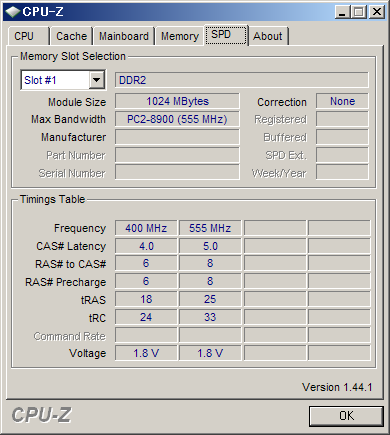The width and height of the screenshot is (390, 435).
Task: Click the empty Manufacturer field
Action: coord(177,137)
